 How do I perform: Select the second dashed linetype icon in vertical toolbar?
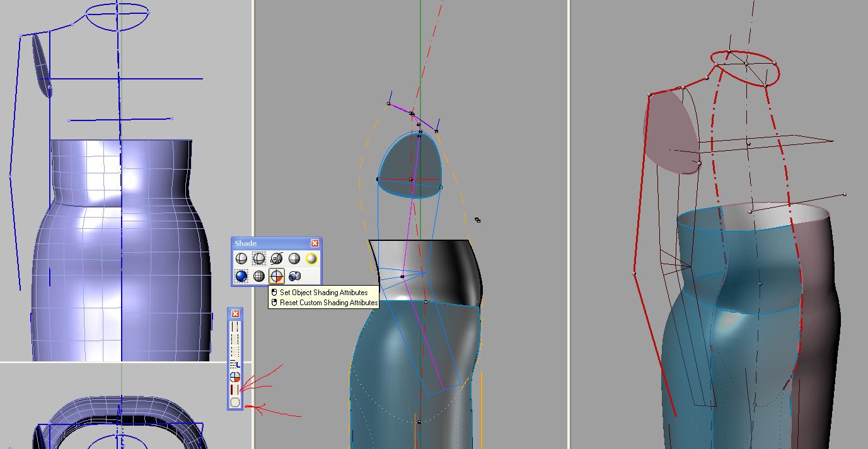[235, 339]
